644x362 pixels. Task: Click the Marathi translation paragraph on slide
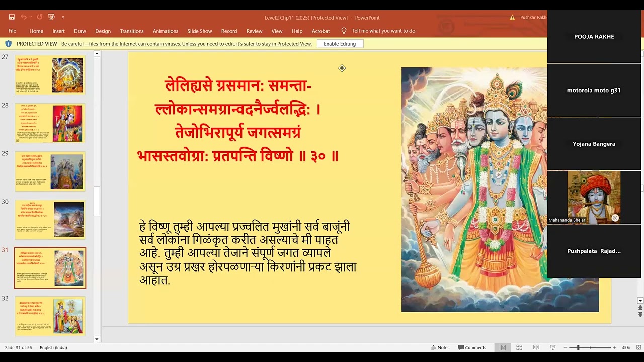click(248, 253)
